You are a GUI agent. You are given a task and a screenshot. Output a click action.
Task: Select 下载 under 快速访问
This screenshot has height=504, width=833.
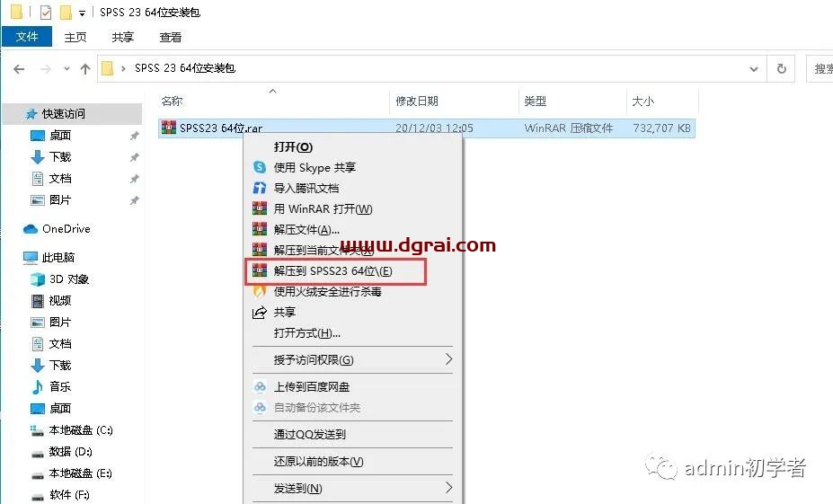(60, 157)
